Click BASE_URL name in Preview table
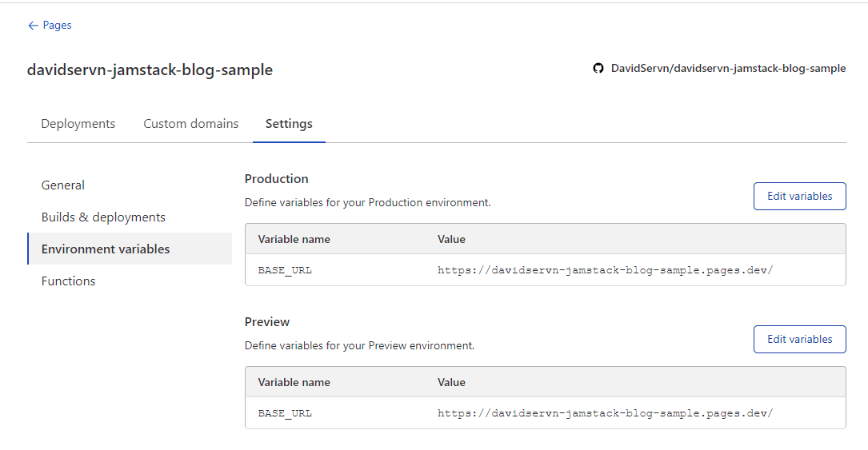 (x=285, y=413)
